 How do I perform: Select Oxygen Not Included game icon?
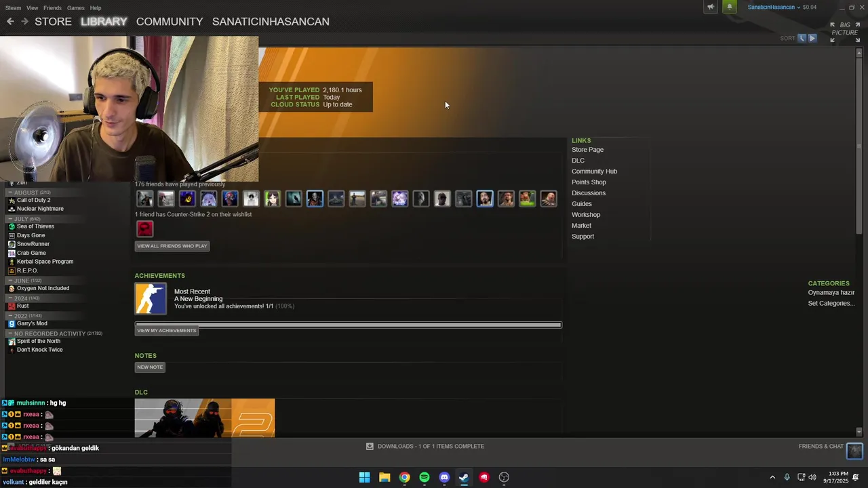click(12, 288)
